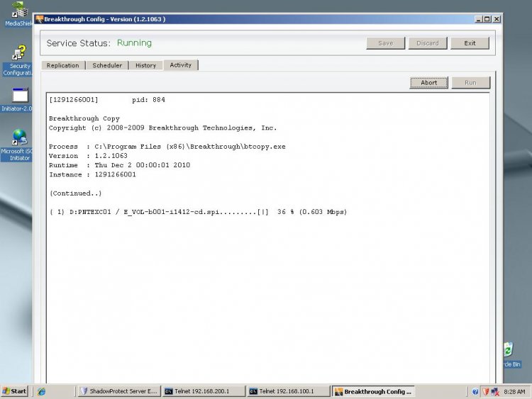This screenshot has width=532, height=399.
Task: Close the Breakthrough Config window
Action: pyautogui.click(x=497, y=19)
